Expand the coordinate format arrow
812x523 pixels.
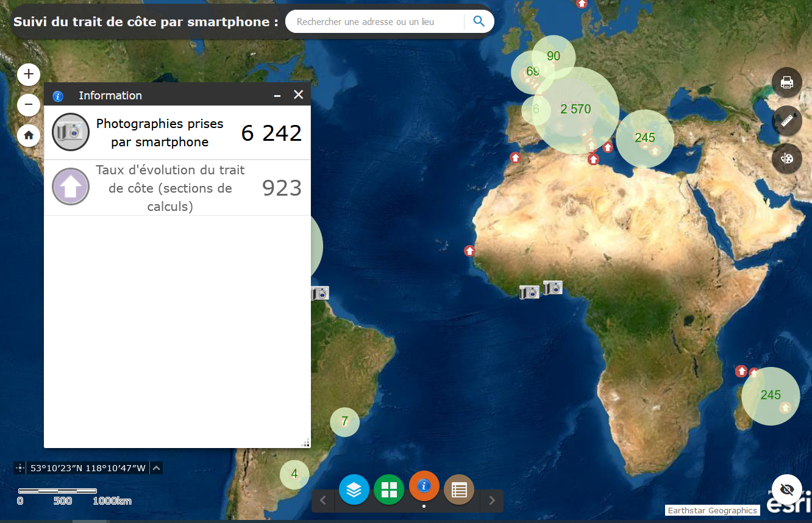tap(157, 468)
